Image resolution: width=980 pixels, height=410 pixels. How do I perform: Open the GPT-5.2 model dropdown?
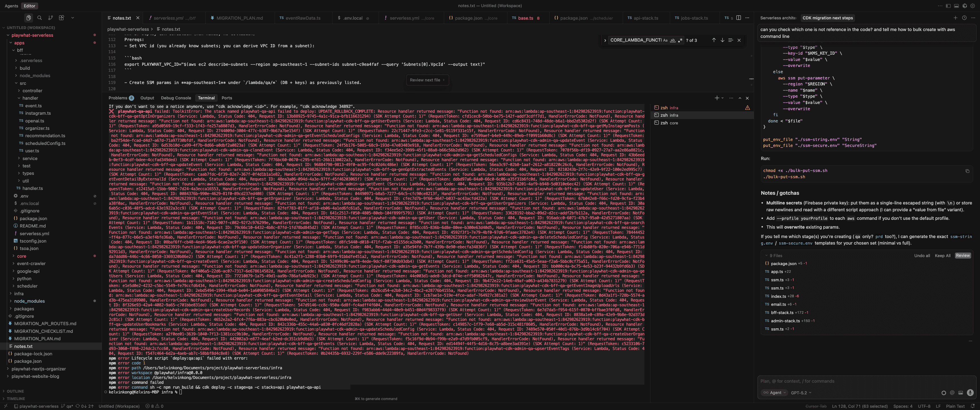click(x=801, y=393)
